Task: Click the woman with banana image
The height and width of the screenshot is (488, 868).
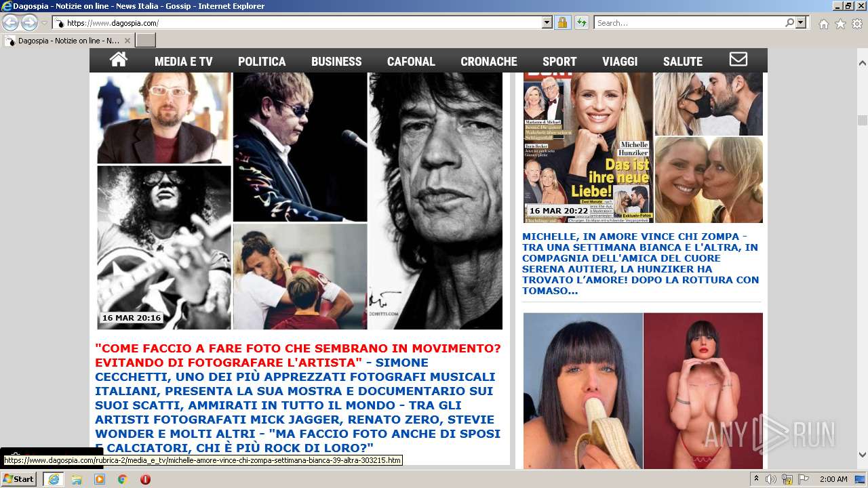Action: (x=583, y=390)
